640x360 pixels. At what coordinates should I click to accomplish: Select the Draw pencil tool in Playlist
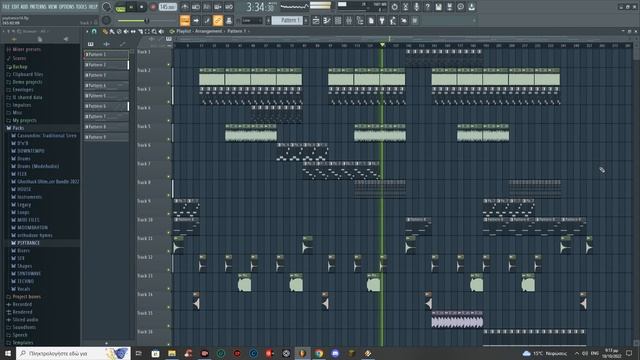click(x=105, y=31)
